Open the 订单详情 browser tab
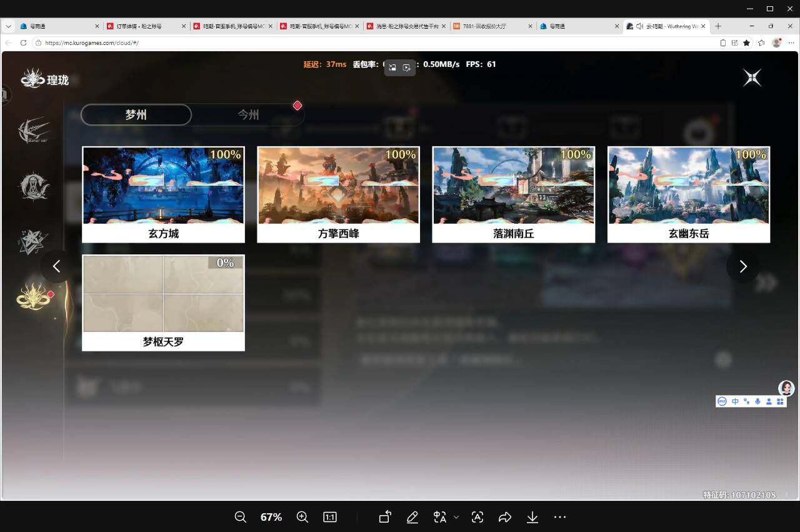Viewport: 800px width, 532px height. pos(145,26)
